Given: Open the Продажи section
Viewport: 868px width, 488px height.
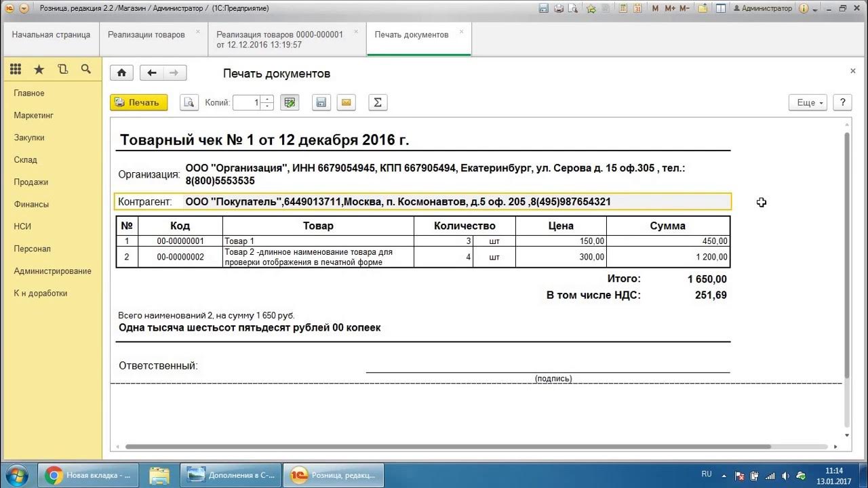Looking at the screenshot, I should coord(31,182).
